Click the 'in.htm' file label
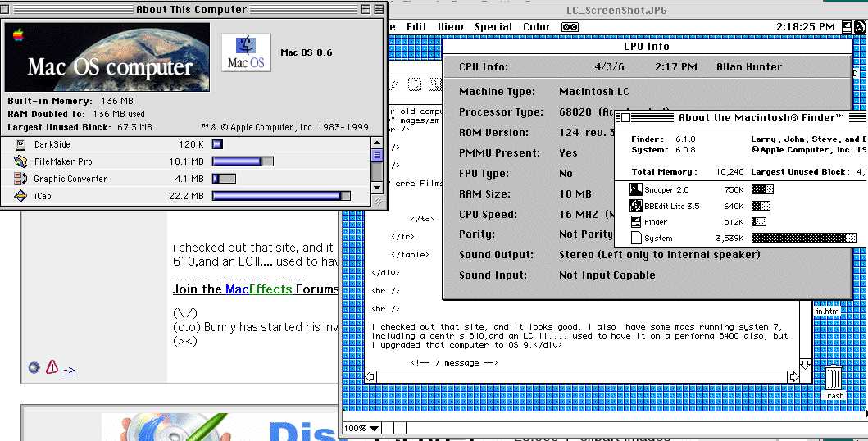 click(828, 311)
